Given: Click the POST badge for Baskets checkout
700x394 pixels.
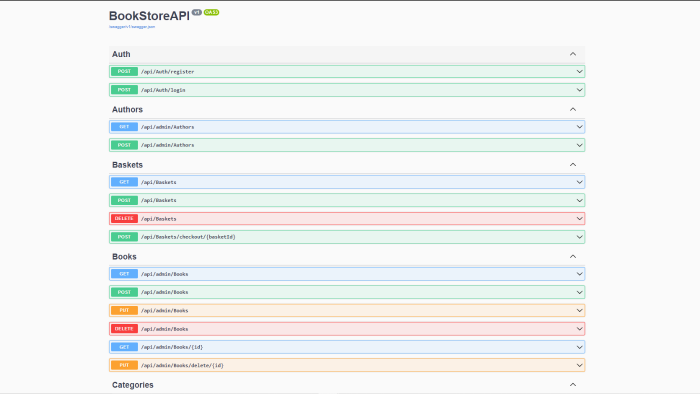Looking at the screenshot, I should click(124, 237).
